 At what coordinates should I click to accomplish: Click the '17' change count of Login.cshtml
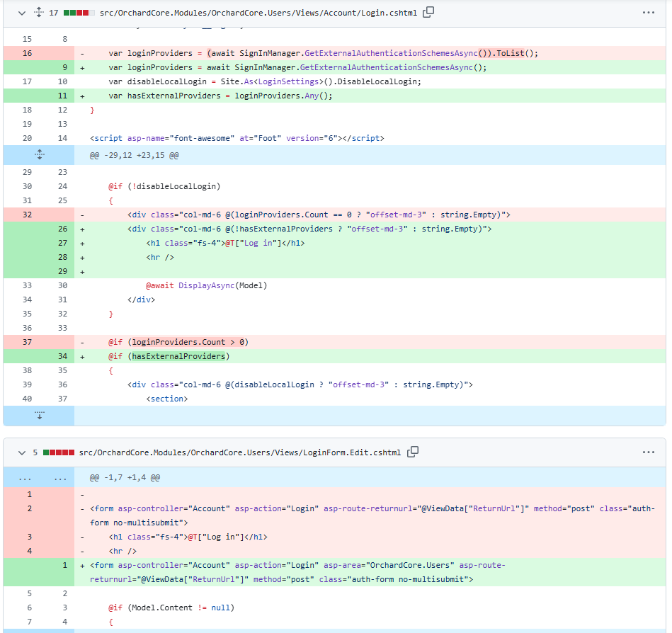[54, 13]
